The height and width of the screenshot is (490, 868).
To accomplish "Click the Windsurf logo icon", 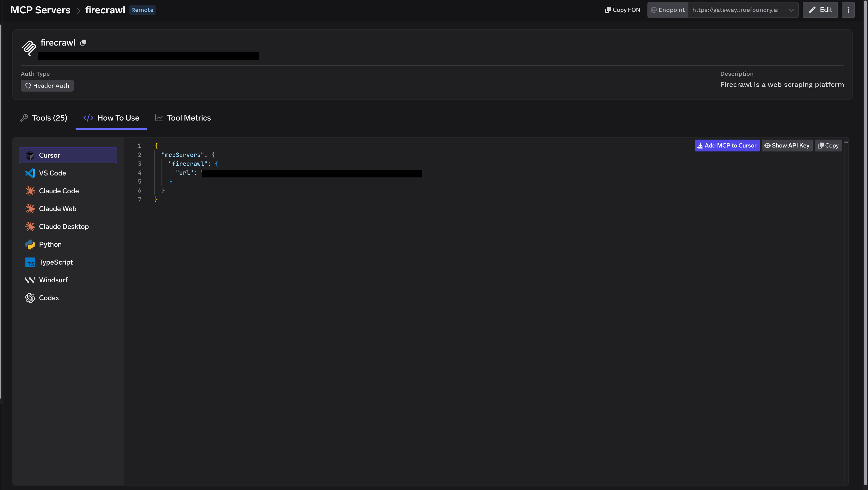I will 30,280.
